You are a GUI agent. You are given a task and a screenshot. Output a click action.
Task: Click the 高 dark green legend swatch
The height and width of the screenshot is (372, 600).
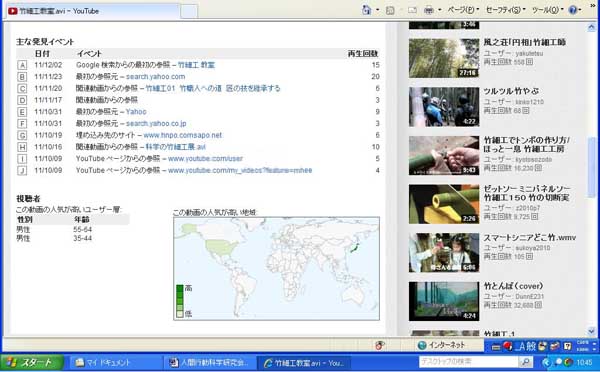[179, 288]
